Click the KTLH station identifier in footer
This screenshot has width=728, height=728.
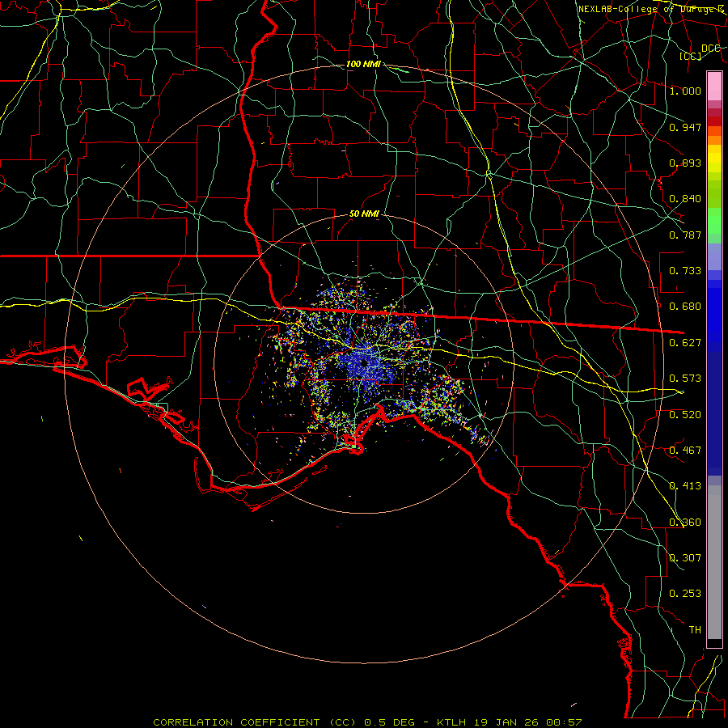pos(451,722)
